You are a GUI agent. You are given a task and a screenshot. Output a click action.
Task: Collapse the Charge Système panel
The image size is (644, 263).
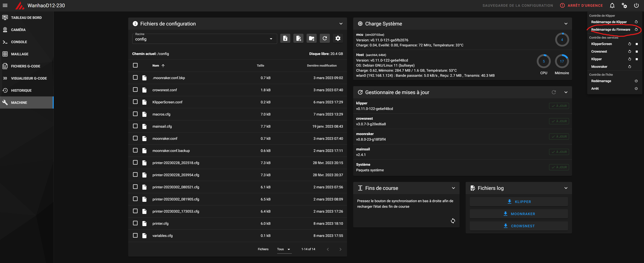[566, 24]
